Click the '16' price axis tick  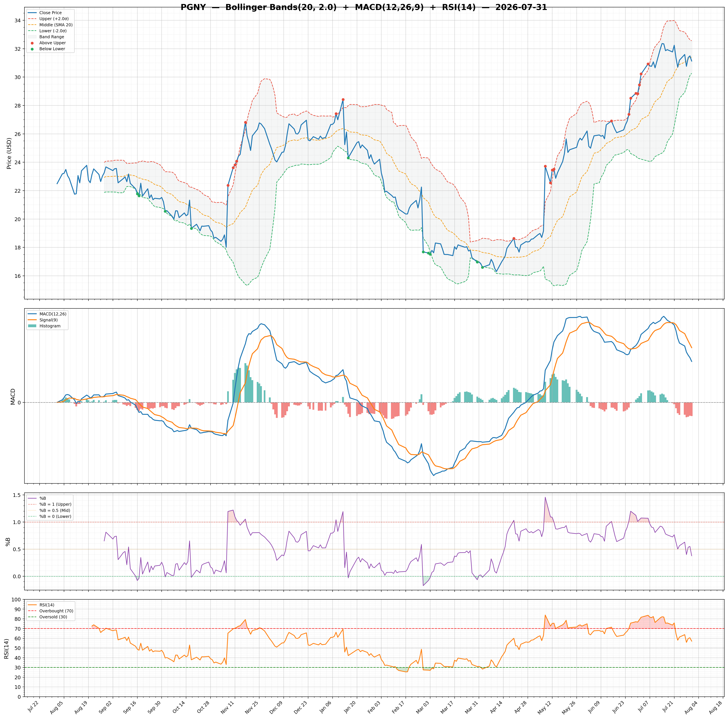(18, 276)
